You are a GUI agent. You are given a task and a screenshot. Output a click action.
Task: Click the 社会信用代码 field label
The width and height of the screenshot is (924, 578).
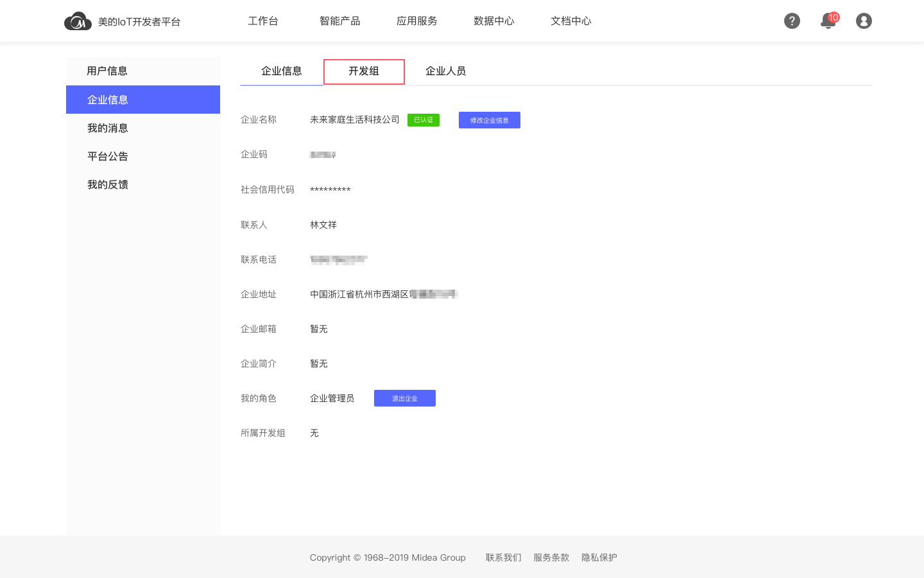click(268, 189)
